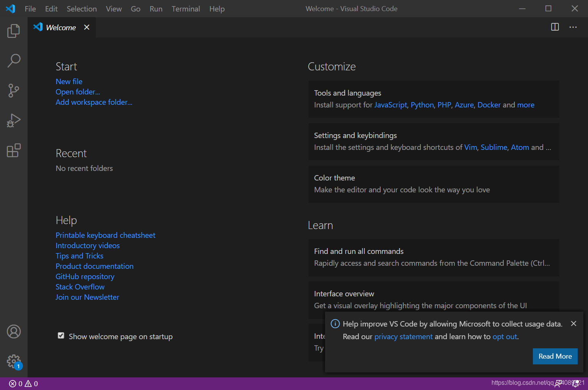Open the File menu
The width and height of the screenshot is (588, 390).
point(30,9)
